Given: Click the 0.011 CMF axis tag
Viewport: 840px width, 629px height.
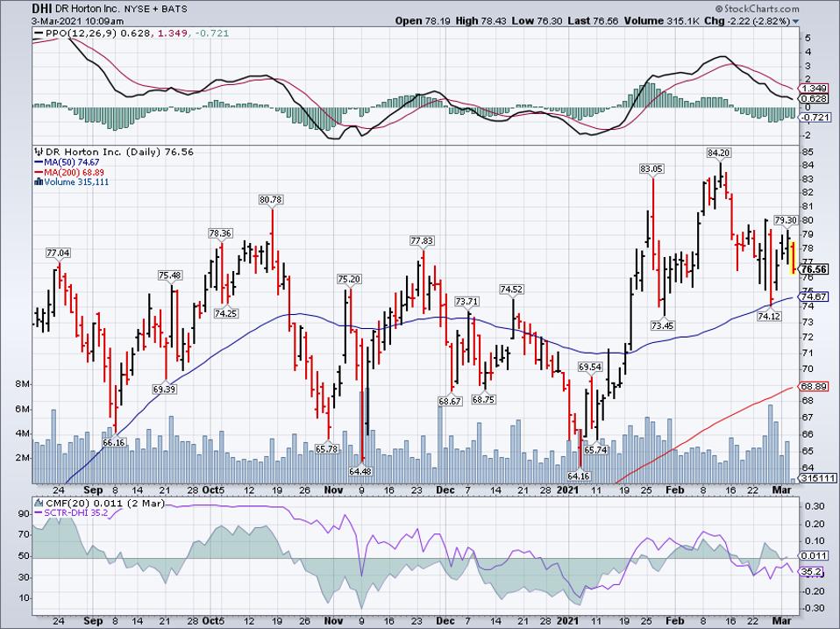Looking at the screenshot, I should coord(813,556).
